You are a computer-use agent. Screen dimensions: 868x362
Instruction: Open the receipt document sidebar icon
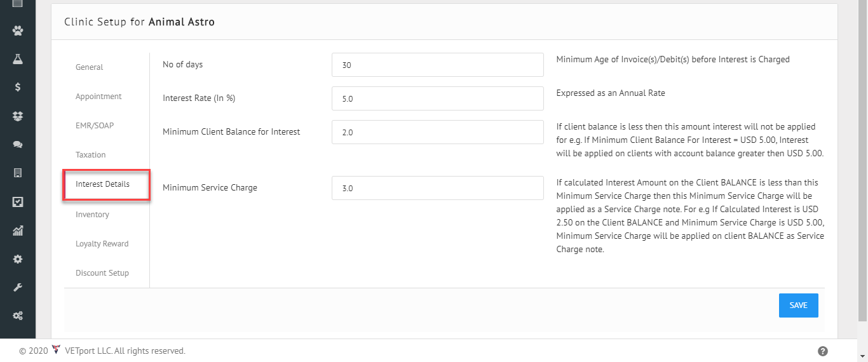click(x=18, y=173)
